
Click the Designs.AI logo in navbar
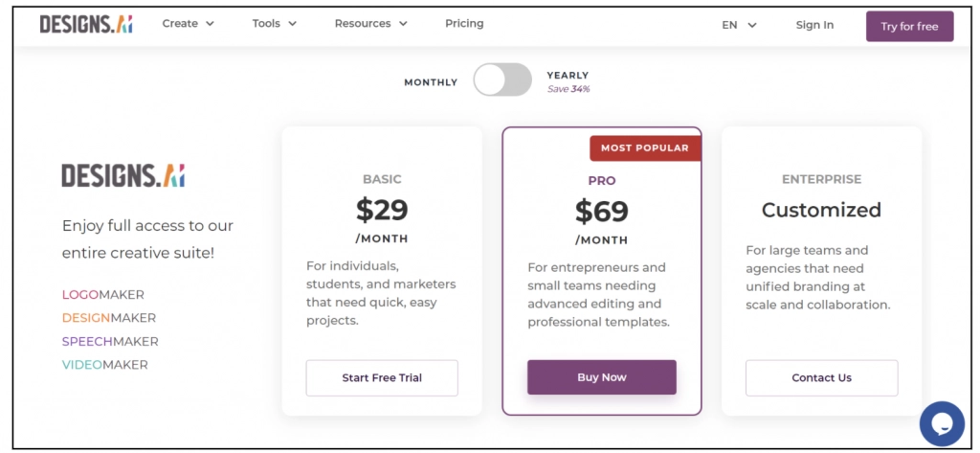click(x=86, y=25)
